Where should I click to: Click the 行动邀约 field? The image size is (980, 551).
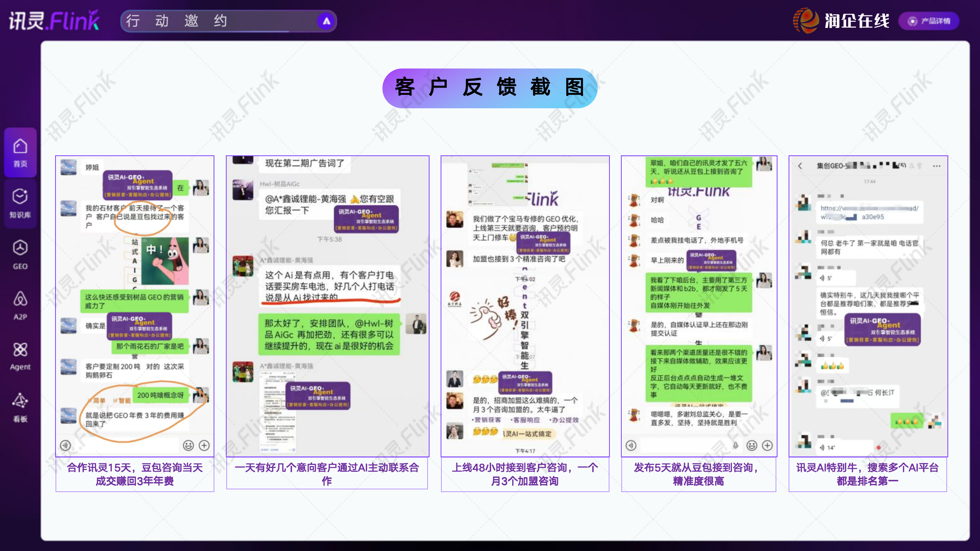point(229,21)
